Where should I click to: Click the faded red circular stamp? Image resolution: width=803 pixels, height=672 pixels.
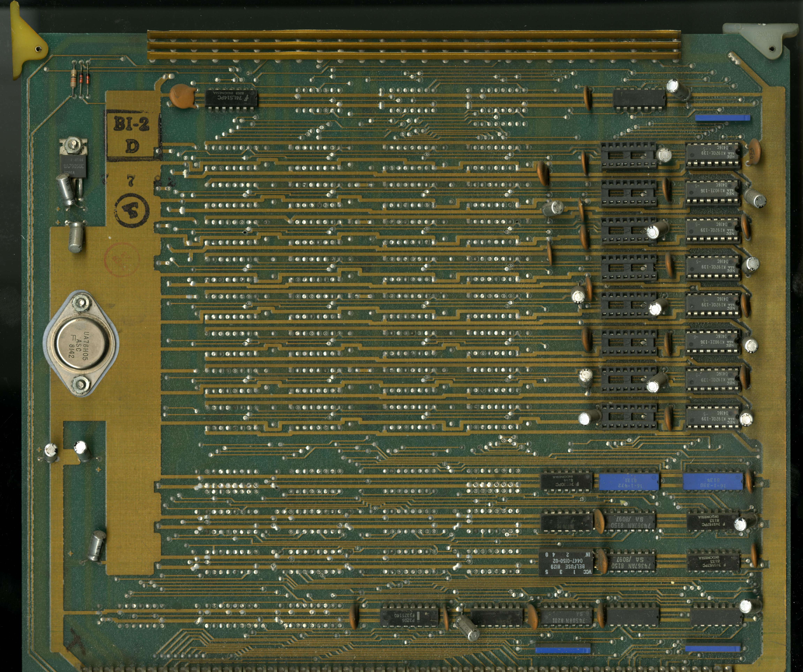(x=121, y=260)
